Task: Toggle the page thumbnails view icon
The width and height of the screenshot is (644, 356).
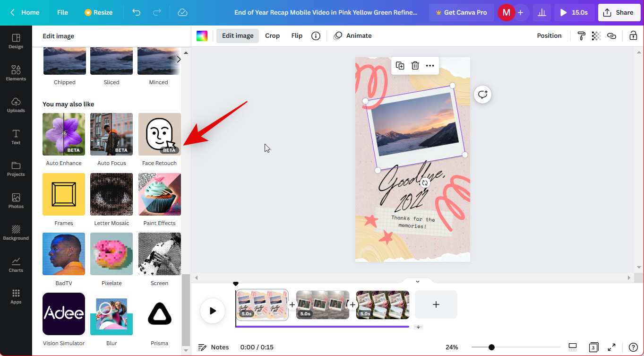Action: [x=573, y=347]
